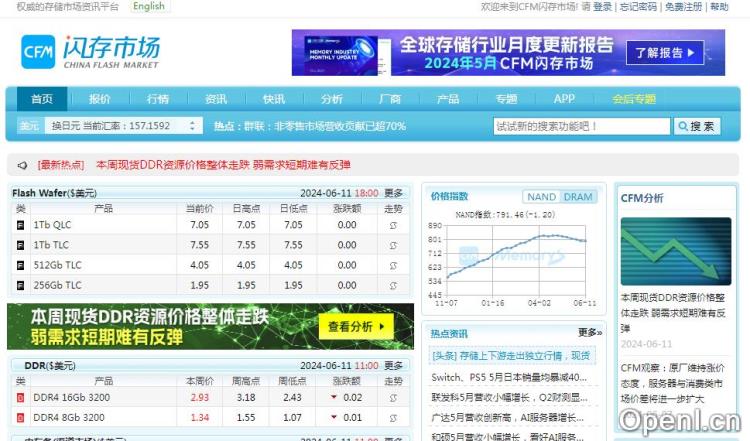Open the APP navigation item
The image size is (750, 441).
click(x=564, y=99)
